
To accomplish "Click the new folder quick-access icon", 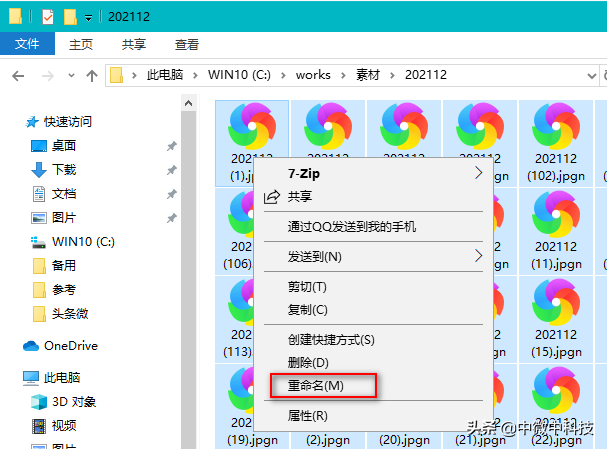I will [70, 17].
